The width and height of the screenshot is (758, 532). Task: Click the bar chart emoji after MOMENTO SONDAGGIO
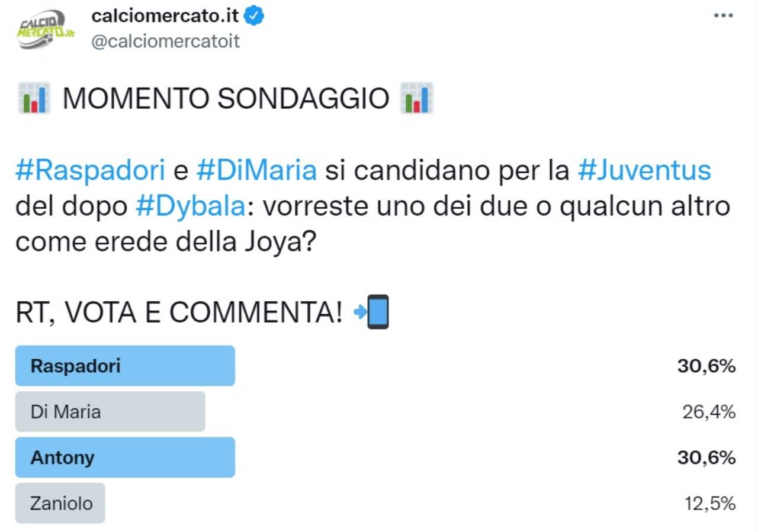(x=417, y=98)
